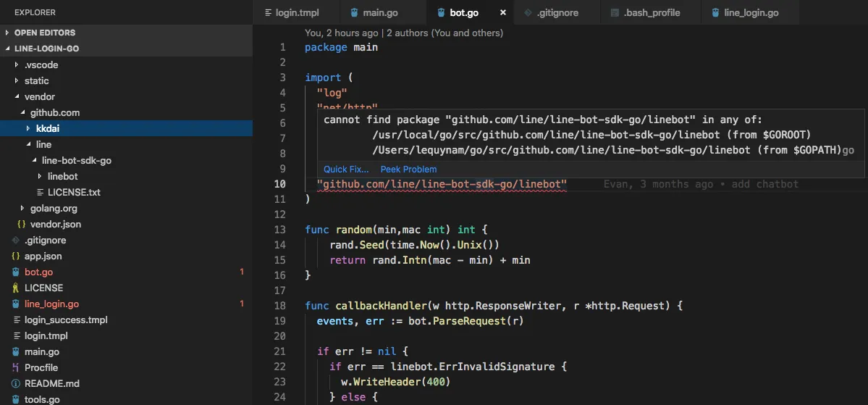Open the .bash_profile tab
Image resolution: width=868 pixels, height=405 pixels.
[x=650, y=12]
